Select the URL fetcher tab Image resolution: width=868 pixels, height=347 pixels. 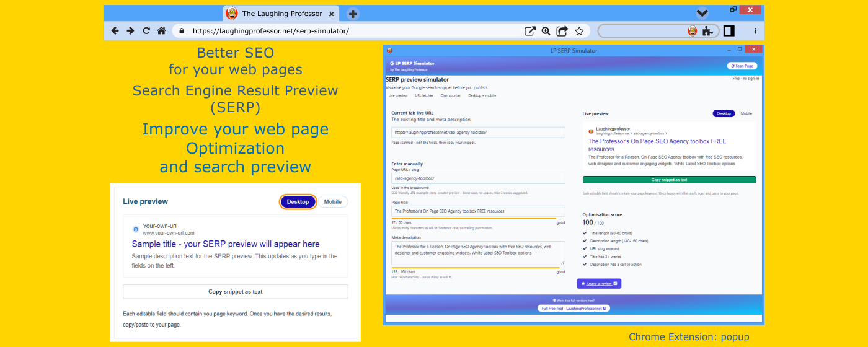424,96
